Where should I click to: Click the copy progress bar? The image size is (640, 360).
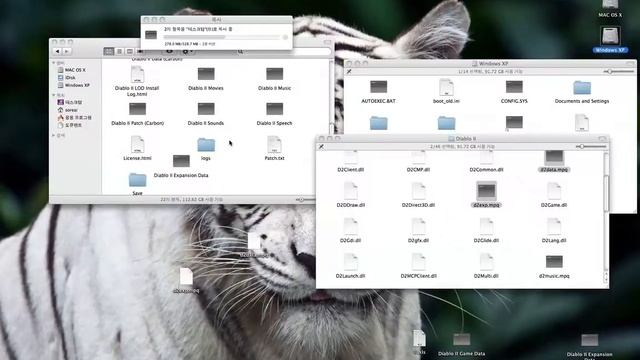221,37
